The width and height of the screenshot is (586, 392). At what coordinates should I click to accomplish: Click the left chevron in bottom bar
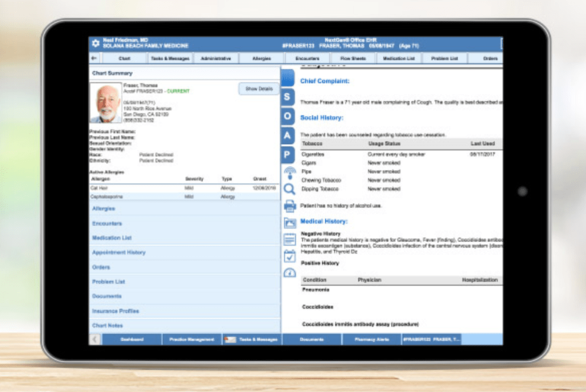(95, 339)
